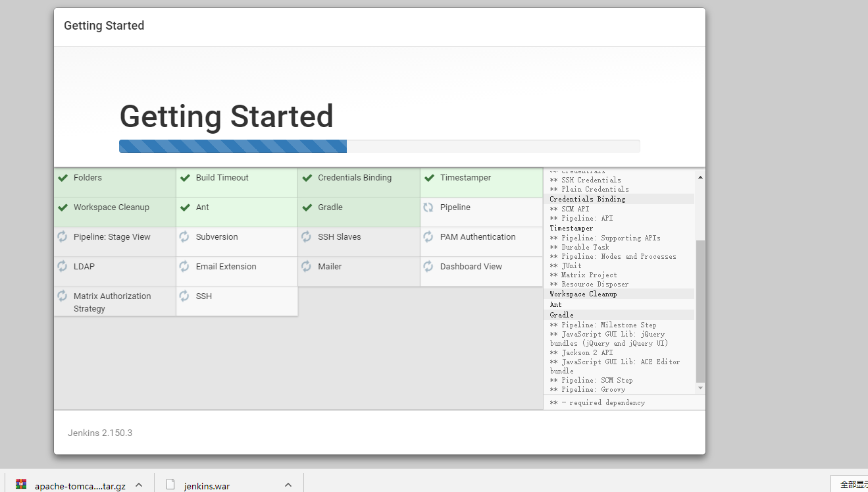Click the pending icon beside Email Extension
Viewport: 868px width, 492px height.
(x=184, y=266)
